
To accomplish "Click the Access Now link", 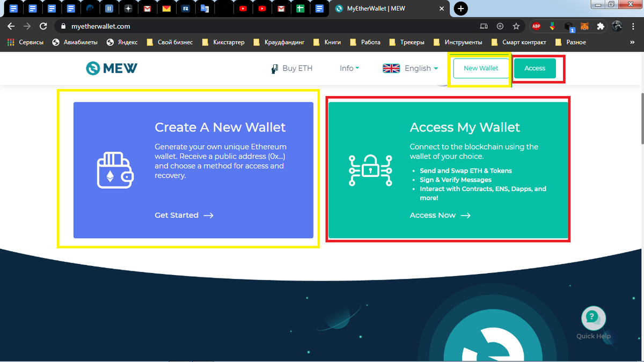I will click(x=440, y=215).
